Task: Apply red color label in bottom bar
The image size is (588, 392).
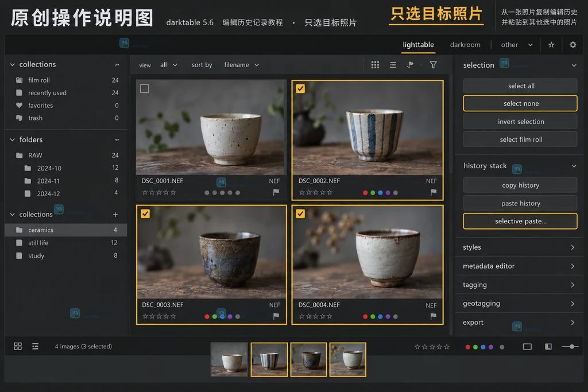Action: pos(467,347)
